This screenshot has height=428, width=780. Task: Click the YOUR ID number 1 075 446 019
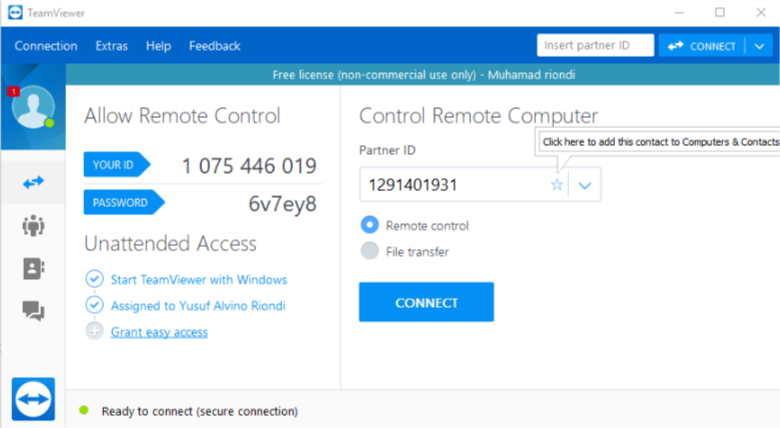point(249,166)
